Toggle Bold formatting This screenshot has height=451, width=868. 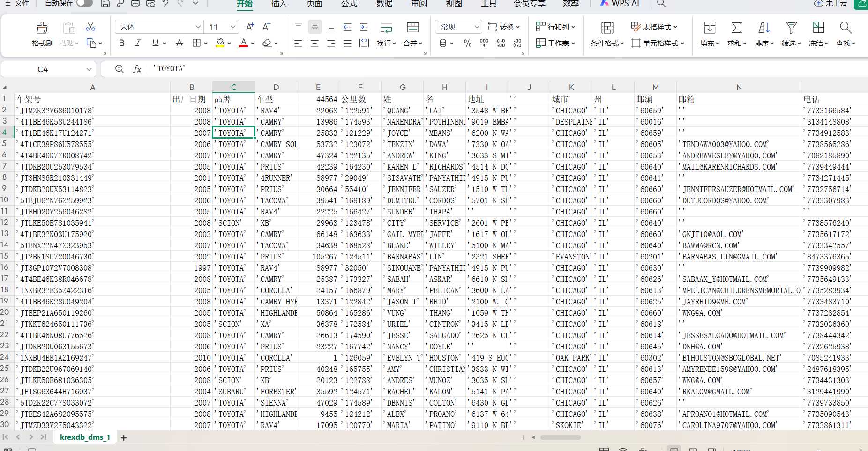coord(122,43)
